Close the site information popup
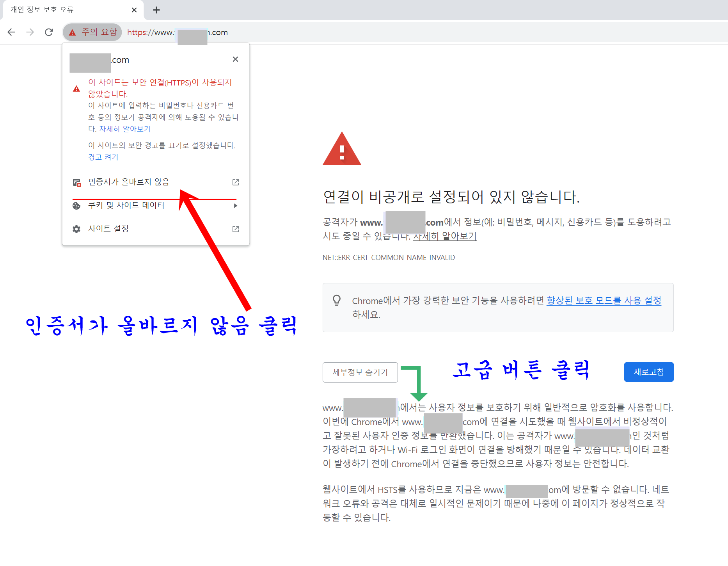The height and width of the screenshot is (566, 728). pos(235,59)
